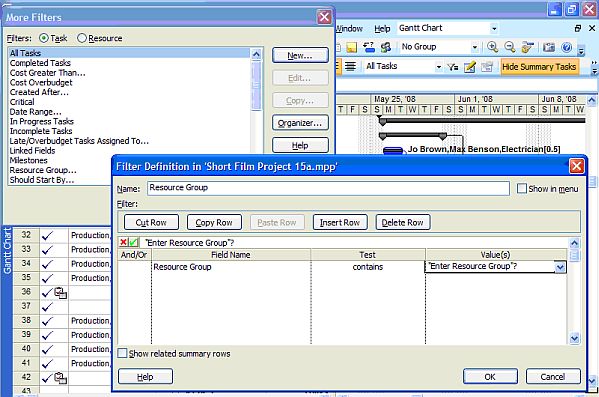This screenshot has width=599, height=397.
Task: Click the New... button in More Filters
Action: pyautogui.click(x=300, y=55)
